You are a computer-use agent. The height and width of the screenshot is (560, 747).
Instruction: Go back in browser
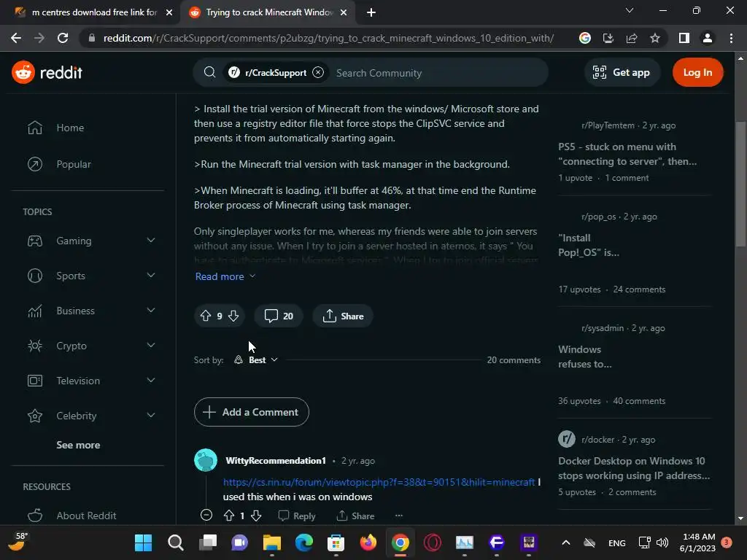(16, 38)
